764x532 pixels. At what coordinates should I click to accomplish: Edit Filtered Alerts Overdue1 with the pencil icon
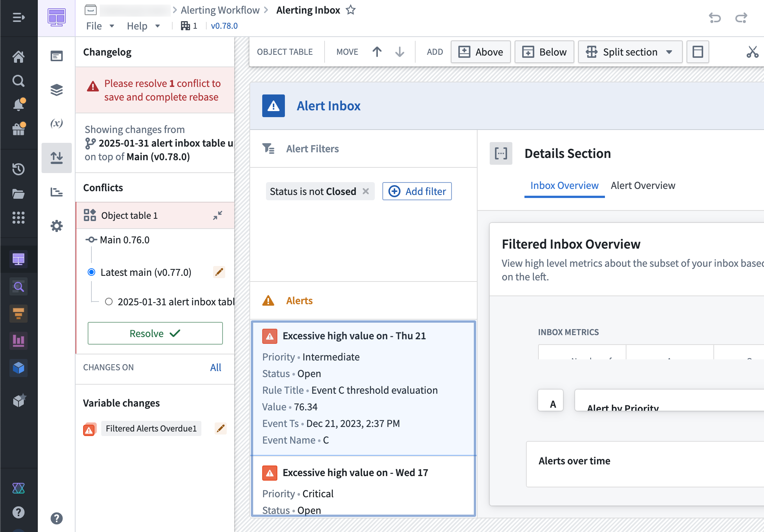click(x=221, y=428)
